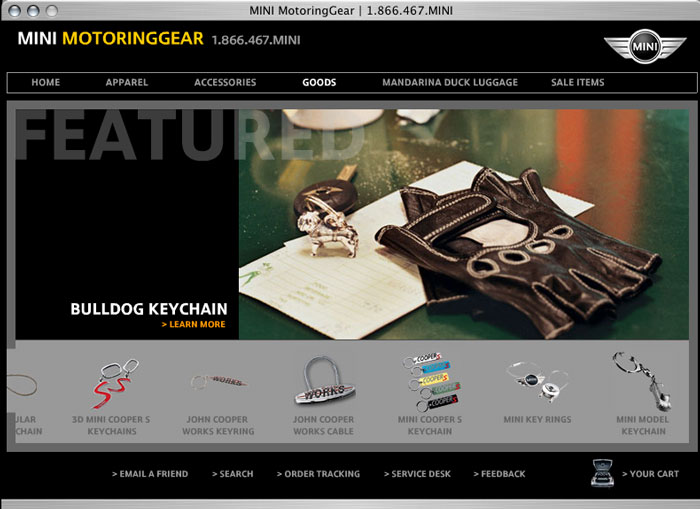Image resolution: width=700 pixels, height=509 pixels.
Task: Open the ACCESSORIES navigation tab
Action: pos(225,83)
